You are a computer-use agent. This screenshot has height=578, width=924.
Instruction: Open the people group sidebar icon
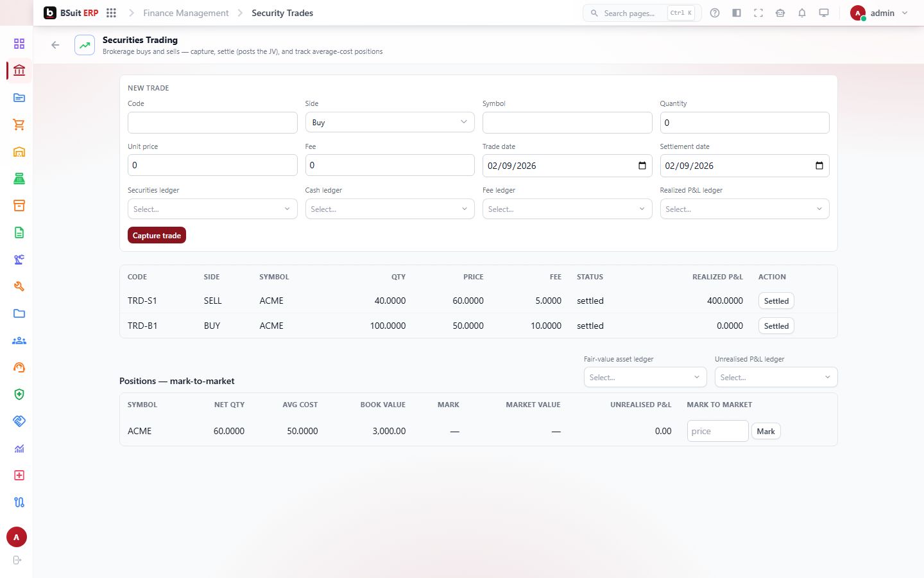click(19, 340)
